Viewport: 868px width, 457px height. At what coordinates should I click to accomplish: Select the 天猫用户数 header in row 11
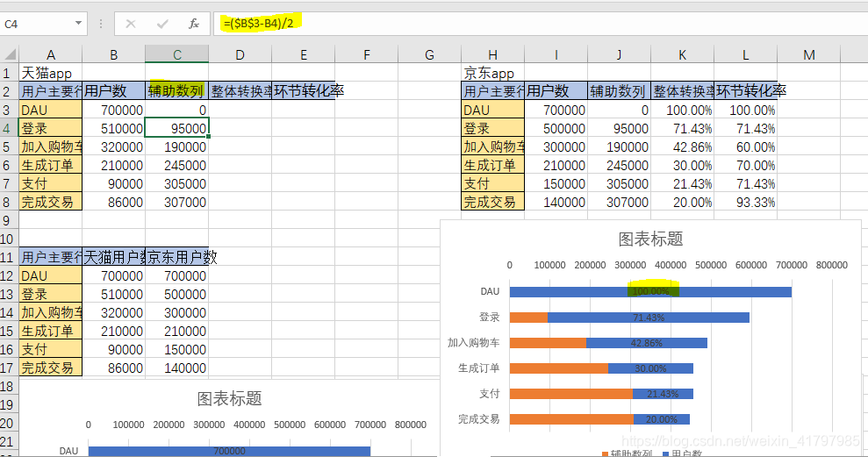113,257
